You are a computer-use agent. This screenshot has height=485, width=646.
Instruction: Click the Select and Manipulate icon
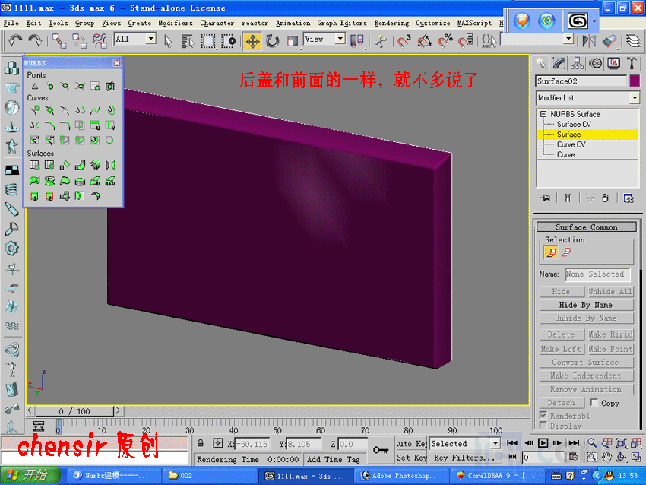point(380,41)
